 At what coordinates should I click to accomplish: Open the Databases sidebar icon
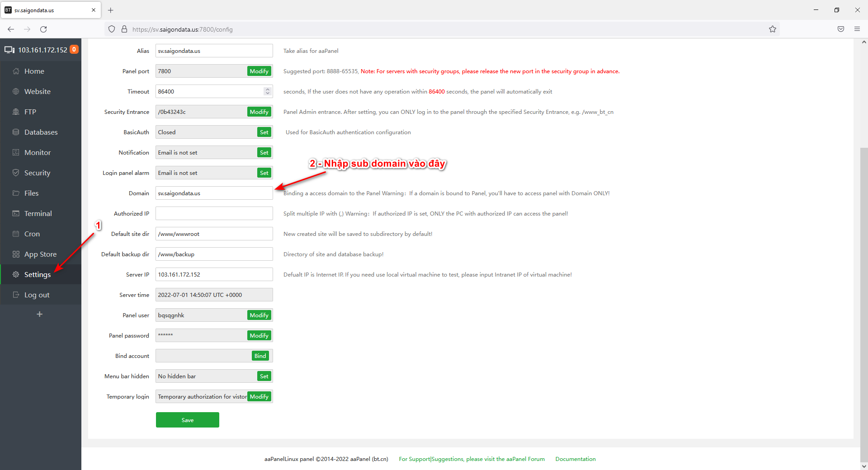tap(16, 132)
